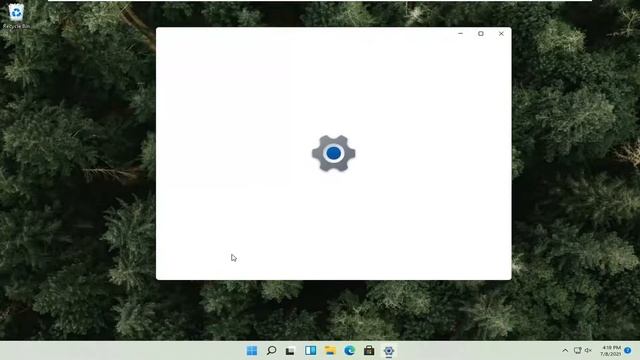Open the Recycle Bin desktop icon
Viewport: 640px width, 360px height.
(x=16, y=16)
